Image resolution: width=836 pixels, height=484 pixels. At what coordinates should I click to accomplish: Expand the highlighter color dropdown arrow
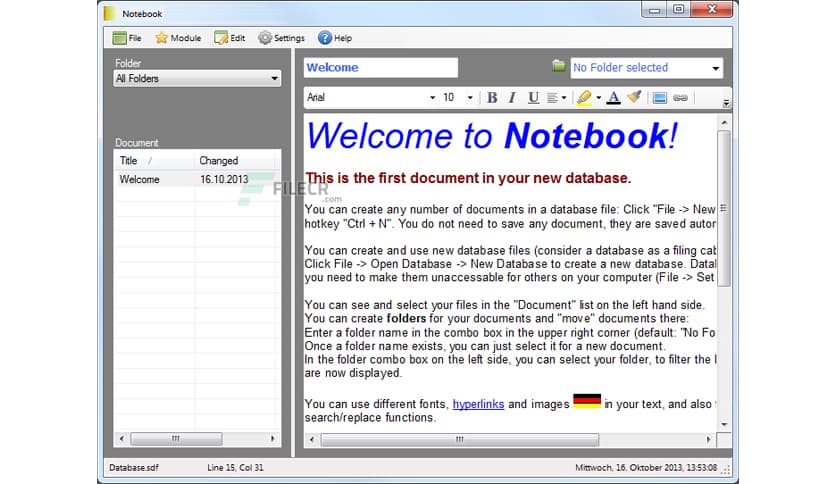tap(598, 98)
